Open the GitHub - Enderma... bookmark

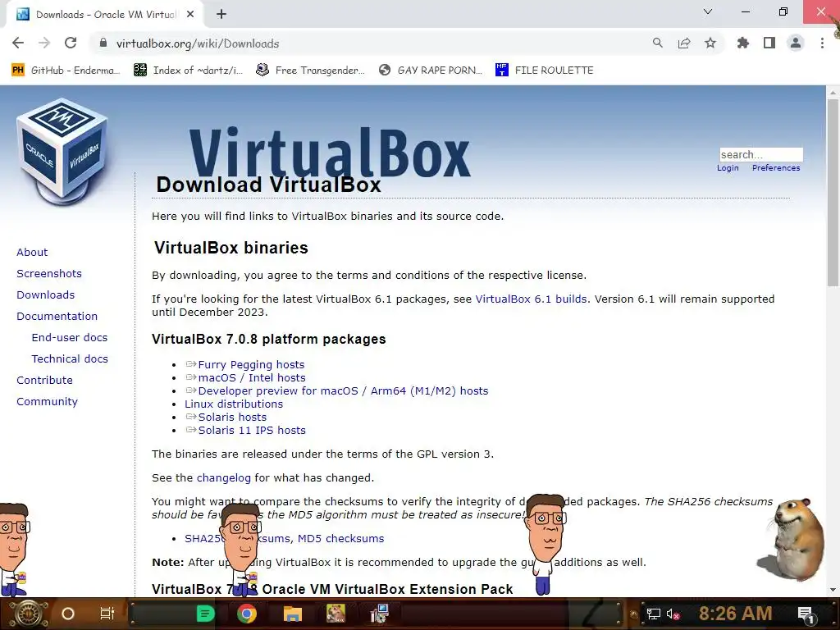[x=66, y=71]
